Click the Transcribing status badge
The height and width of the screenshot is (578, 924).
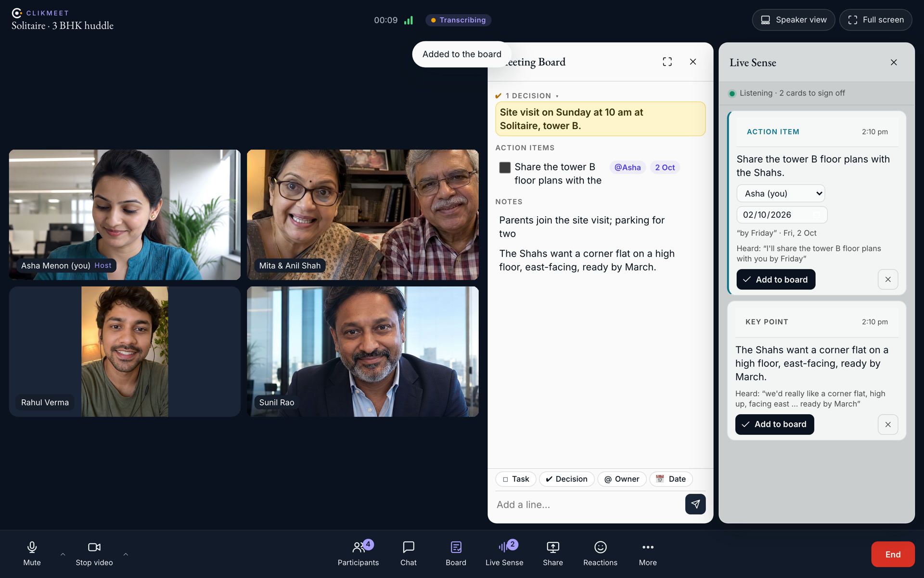[x=458, y=20]
